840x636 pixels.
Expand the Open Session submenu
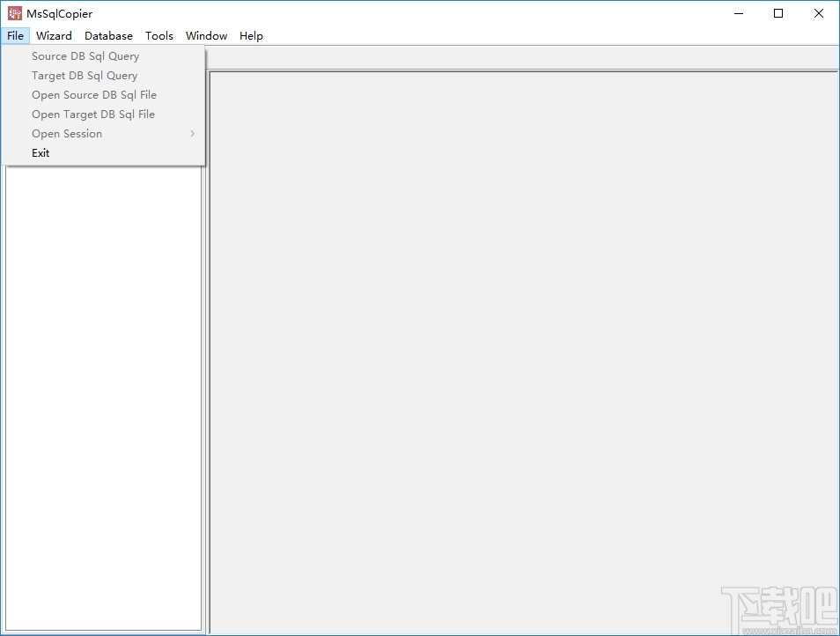(x=67, y=133)
